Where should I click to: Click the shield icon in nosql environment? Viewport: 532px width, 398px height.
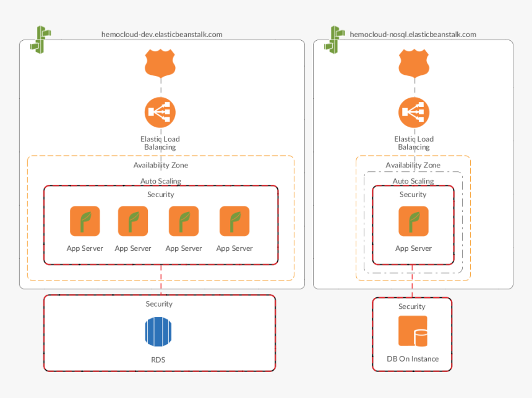pyautogui.click(x=413, y=62)
